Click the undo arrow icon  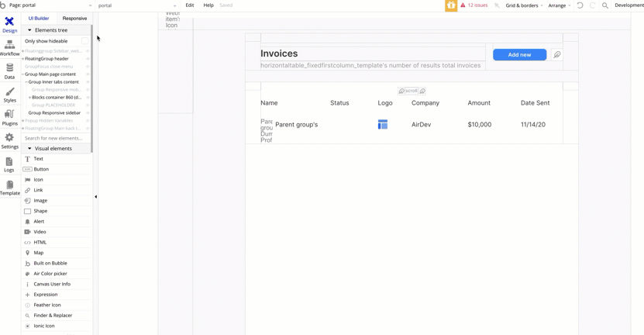pos(580,5)
